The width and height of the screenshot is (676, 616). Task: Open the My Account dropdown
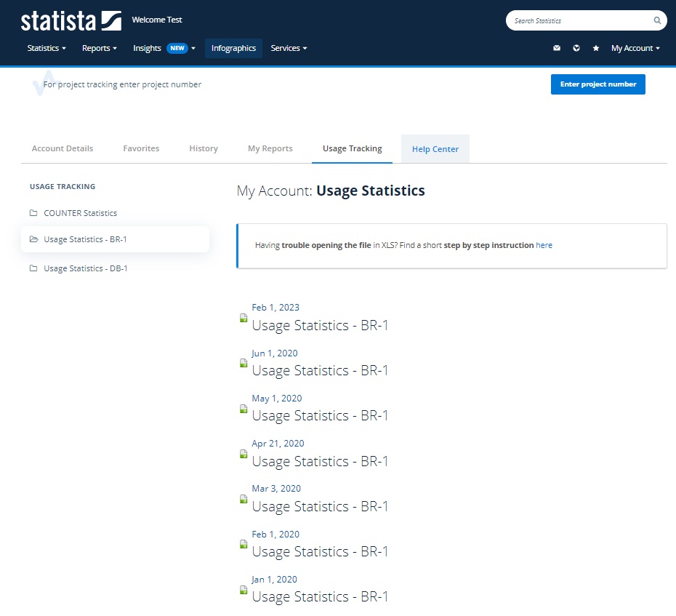pyautogui.click(x=635, y=48)
